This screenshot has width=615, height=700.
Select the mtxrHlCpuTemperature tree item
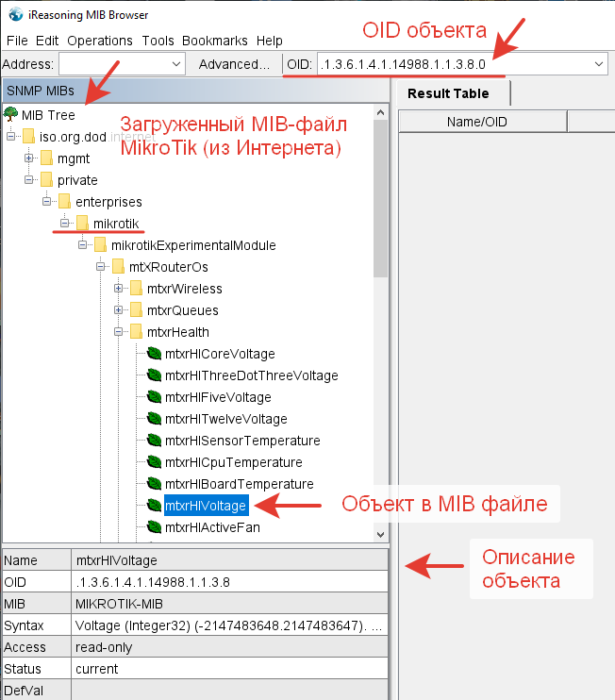click(x=233, y=462)
